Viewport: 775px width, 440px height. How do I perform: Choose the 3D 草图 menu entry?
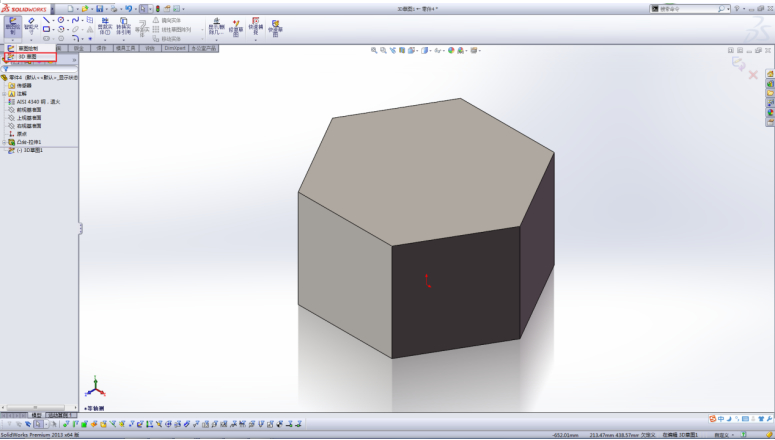(x=30, y=56)
